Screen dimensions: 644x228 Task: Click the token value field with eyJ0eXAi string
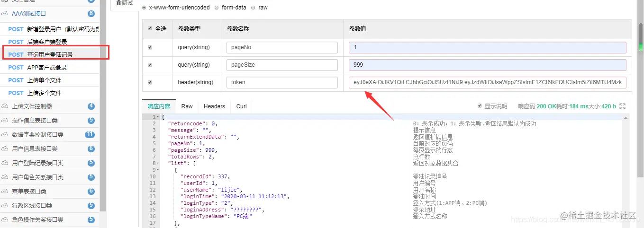pyautogui.click(x=487, y=82)
